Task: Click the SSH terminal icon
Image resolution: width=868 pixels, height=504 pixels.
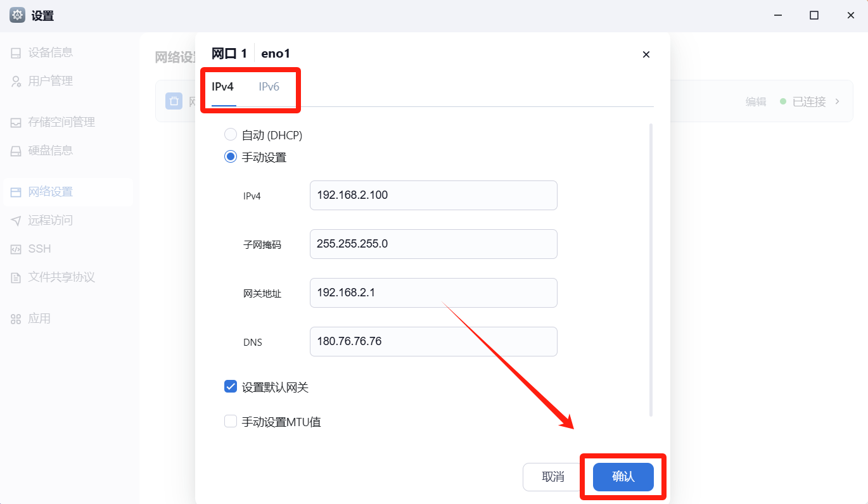Action: (16, 249)
